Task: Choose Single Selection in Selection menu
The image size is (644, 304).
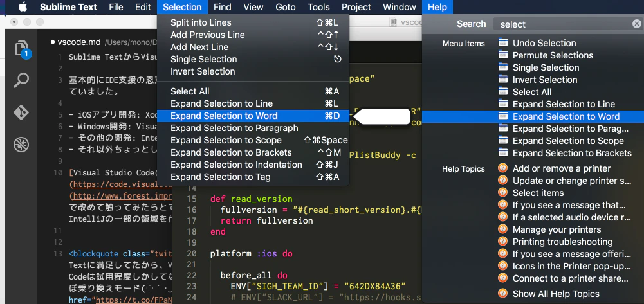Action: pyautogui.click(x=253, y=59)
